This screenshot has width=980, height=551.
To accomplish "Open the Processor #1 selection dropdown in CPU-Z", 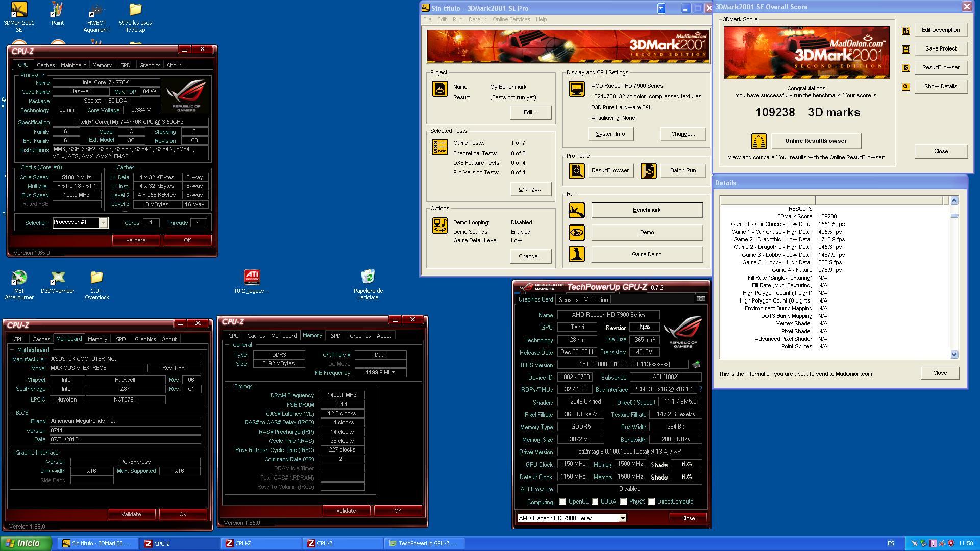I will pyautogui.click(x=103, y=222).
